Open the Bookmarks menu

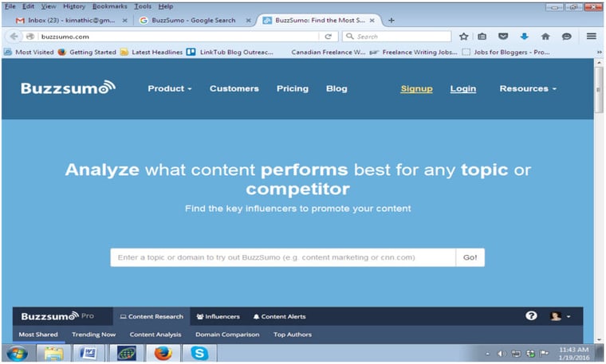coord(109,6)
